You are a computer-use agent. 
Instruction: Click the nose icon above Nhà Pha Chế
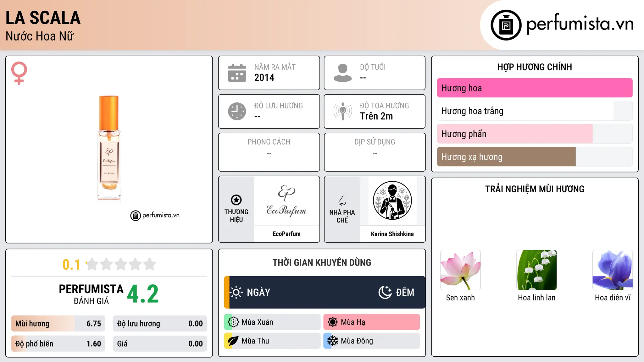coord(342,200)
